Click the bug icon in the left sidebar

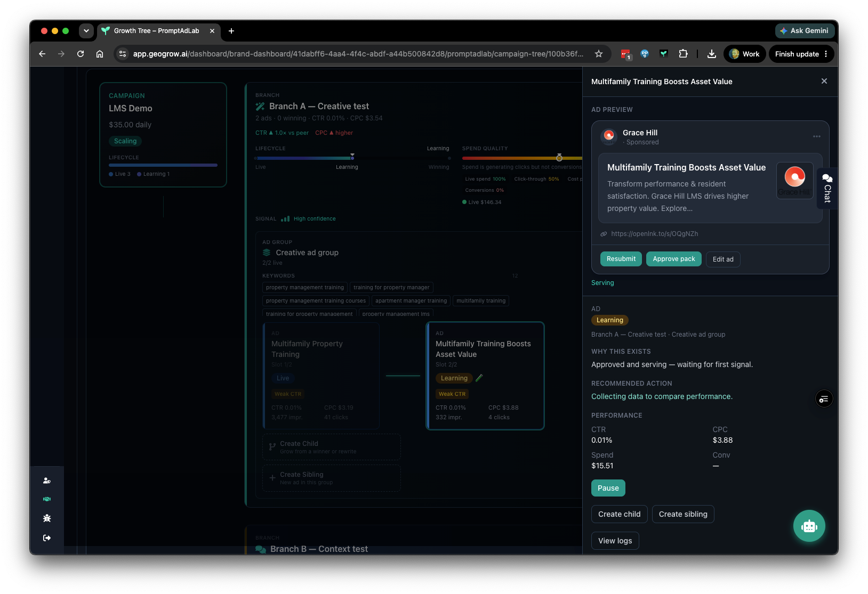tap(47, 518)
